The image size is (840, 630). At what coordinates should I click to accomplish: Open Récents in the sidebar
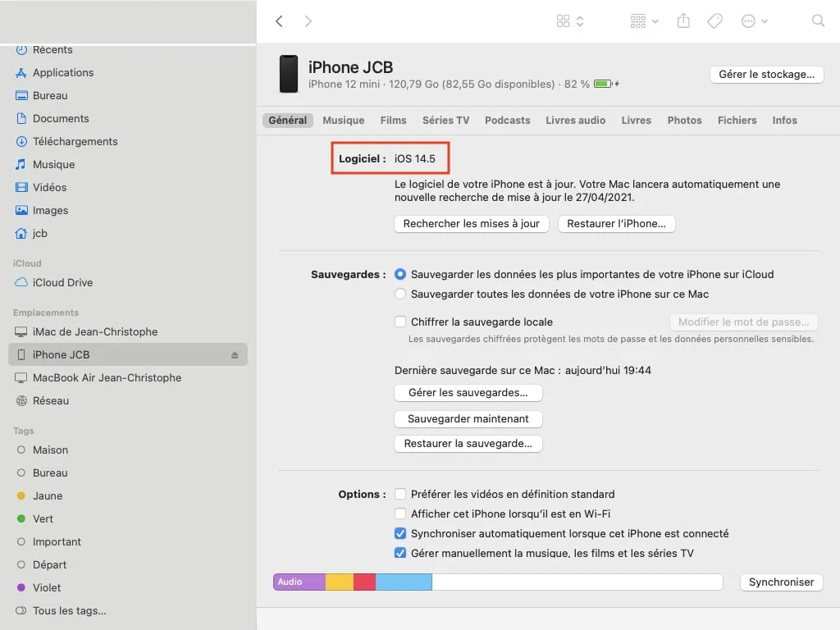click(129, 50)
